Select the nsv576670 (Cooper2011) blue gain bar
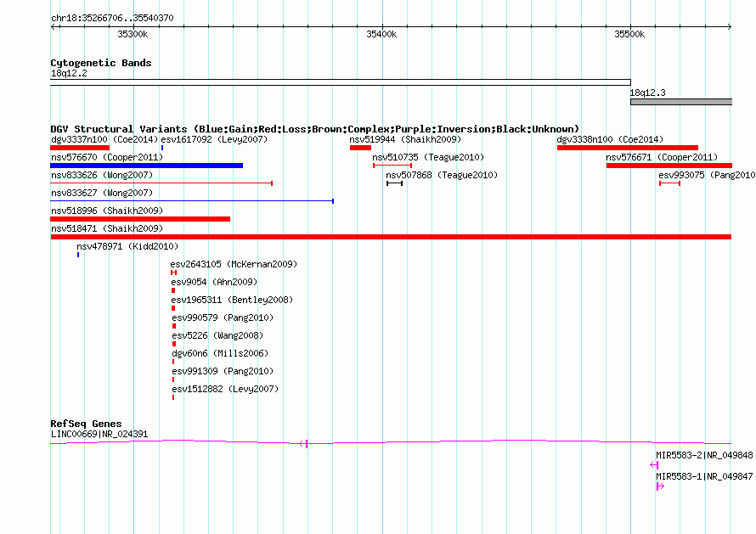Image resolution: width=756 pixels, height=534 pixels. click(x=147, y=166)
